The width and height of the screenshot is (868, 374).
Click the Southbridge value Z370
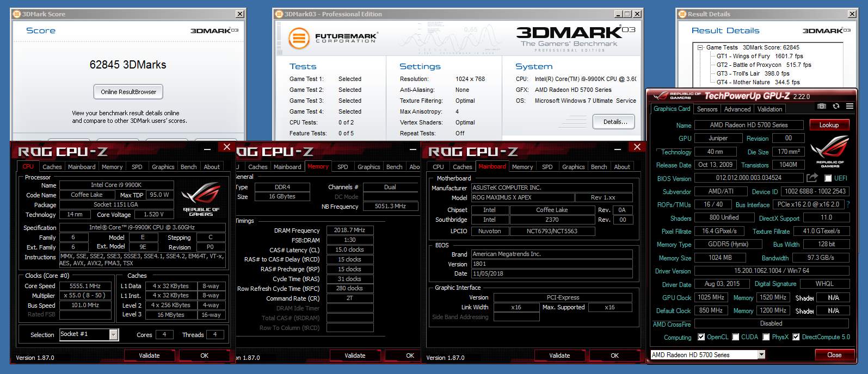pyautogui.click(x=552, y=220)
